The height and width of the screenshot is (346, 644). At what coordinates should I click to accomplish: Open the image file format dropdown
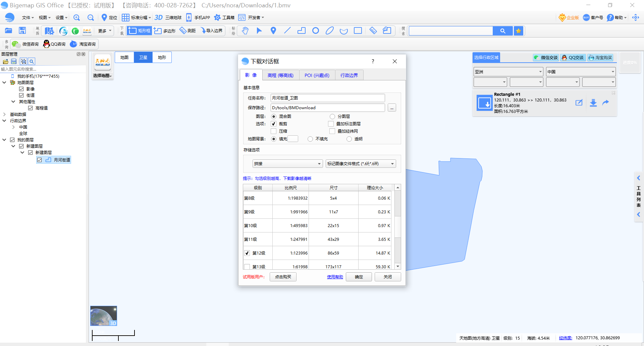(361, 164)
